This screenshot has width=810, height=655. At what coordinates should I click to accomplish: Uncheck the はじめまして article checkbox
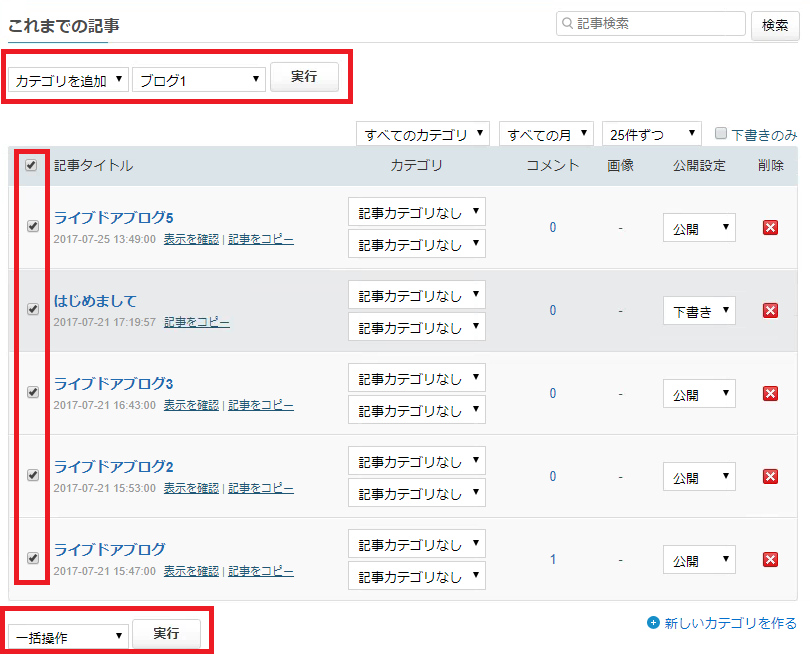click(x=32, y=309)
